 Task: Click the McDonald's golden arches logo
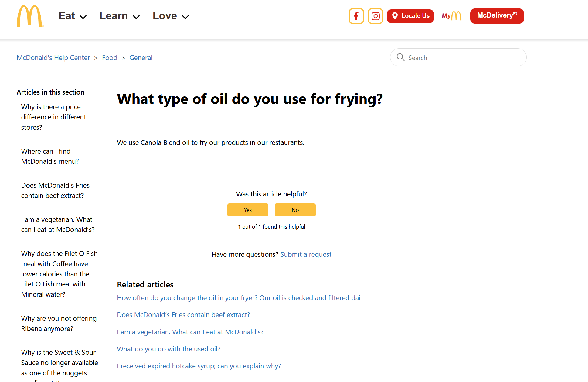30,16
